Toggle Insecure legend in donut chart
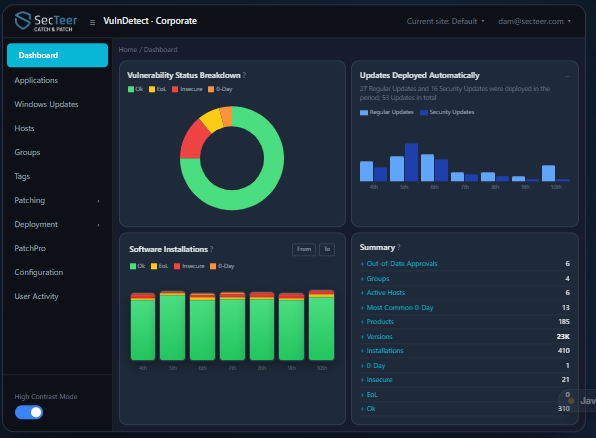596x438 pixels. point(187,89)
